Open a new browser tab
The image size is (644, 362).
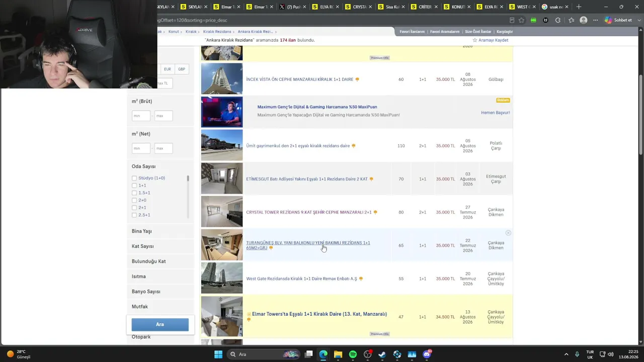click(579, 7)
